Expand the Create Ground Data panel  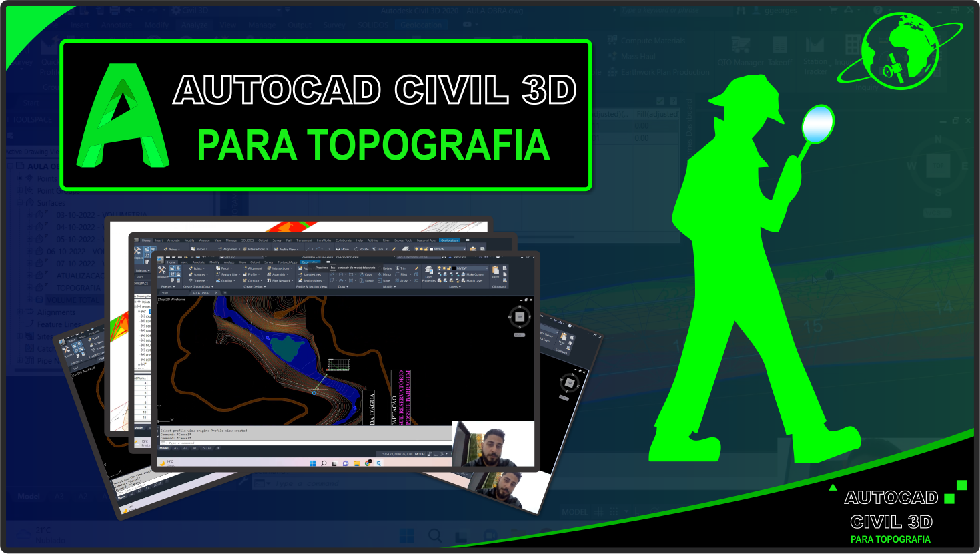(198, 287)
